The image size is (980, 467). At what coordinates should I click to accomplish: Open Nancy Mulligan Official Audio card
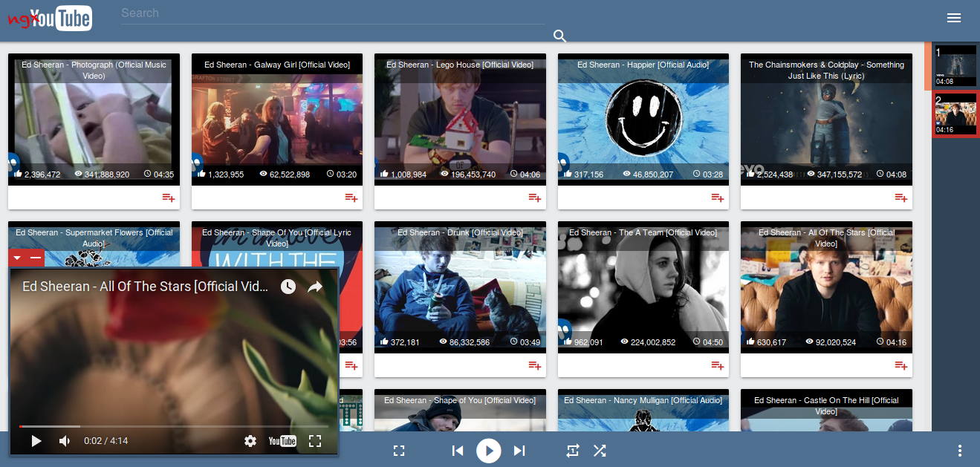coord(643,410)
